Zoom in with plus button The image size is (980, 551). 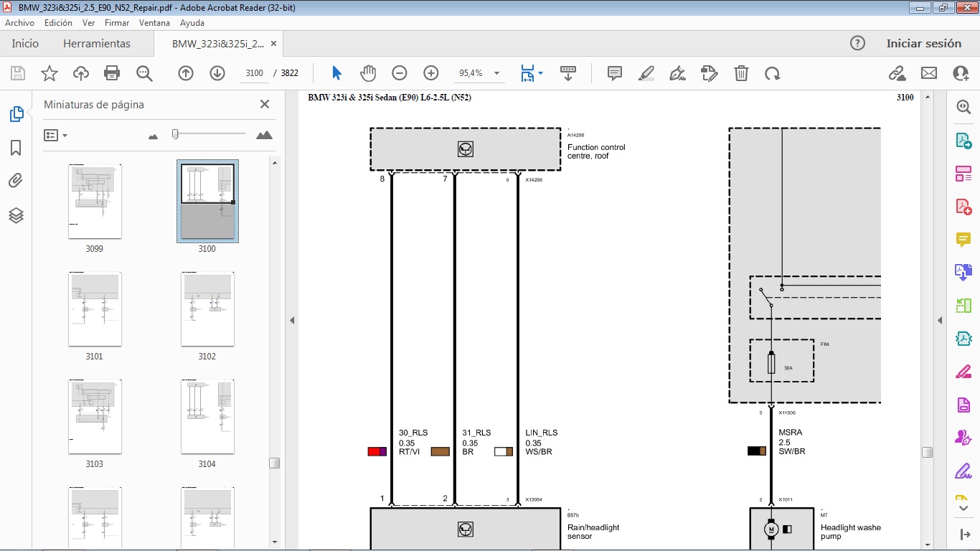(431, 73)
